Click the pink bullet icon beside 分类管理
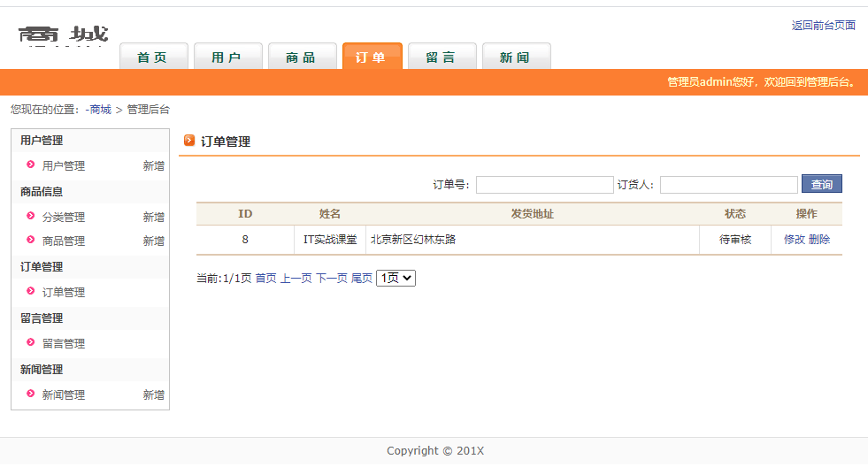This screenshot has width=868, height=467. point(30,216)
